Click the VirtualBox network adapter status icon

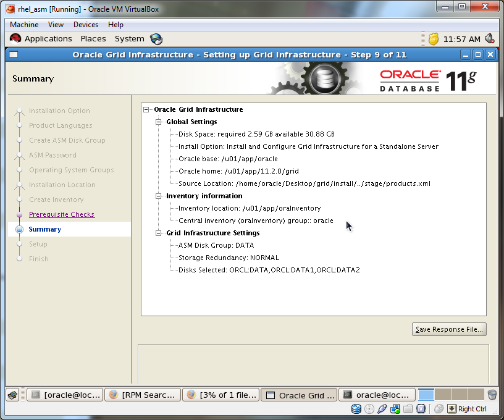(395, 409)
